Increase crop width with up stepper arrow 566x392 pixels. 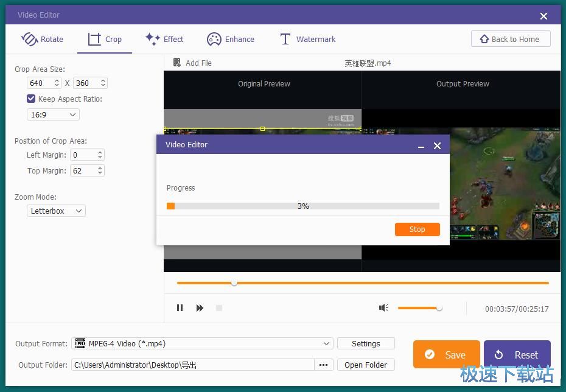point(57,80)
